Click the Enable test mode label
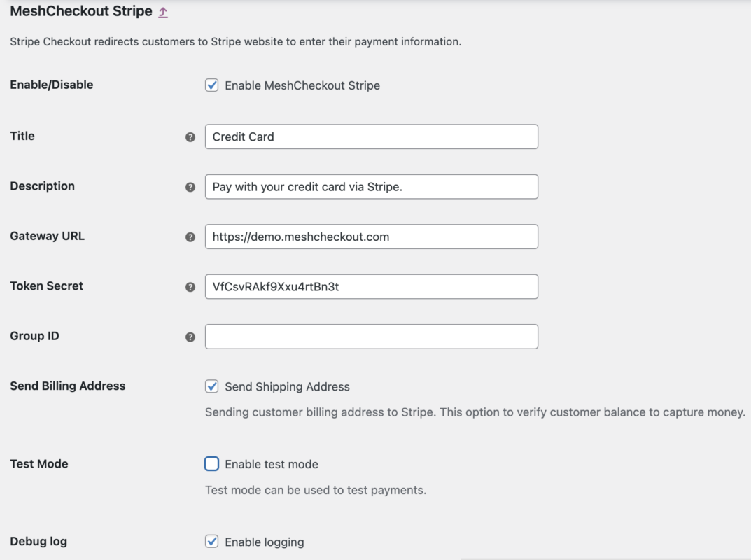The height and width of the screenshot is (560, 751). [271, 464]
